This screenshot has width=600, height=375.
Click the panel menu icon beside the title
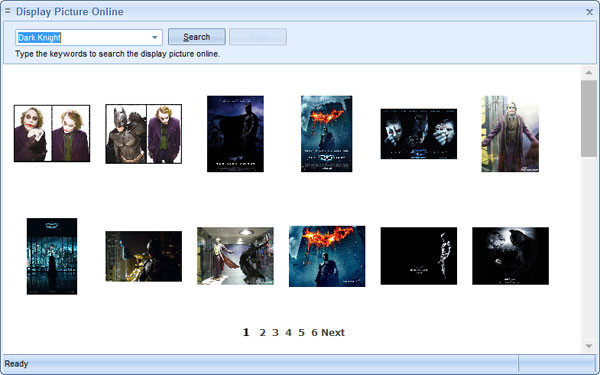point(8,11)
